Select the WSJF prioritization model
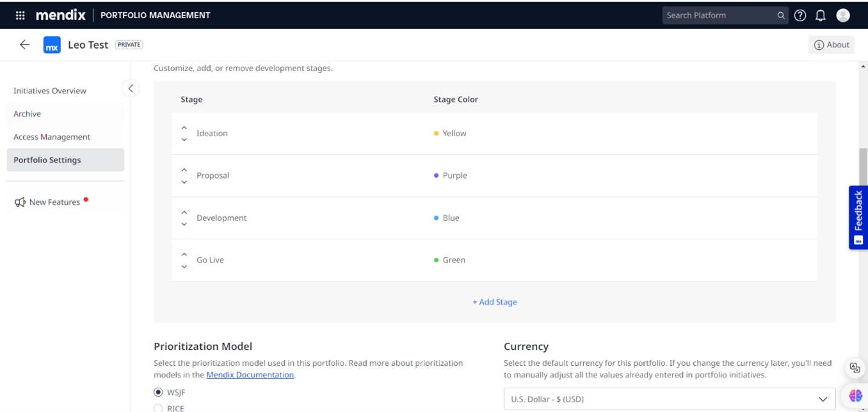This screenshot has height=412, width=868. click(157, 392)
